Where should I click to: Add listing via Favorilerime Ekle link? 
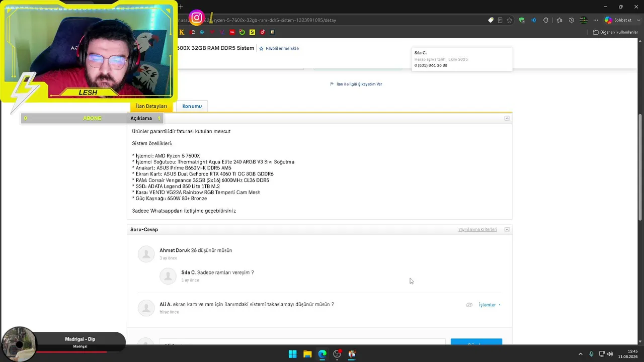[x=279, y=48]
